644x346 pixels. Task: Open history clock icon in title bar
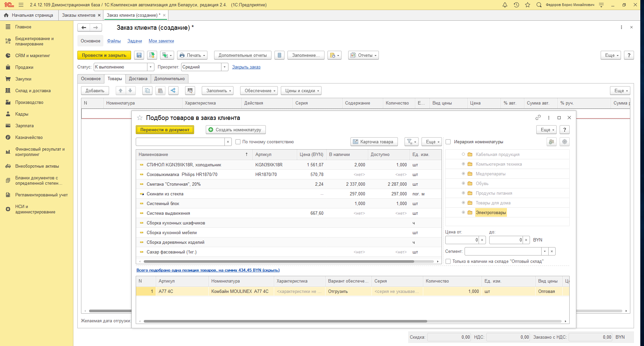[x=516, y=5]
